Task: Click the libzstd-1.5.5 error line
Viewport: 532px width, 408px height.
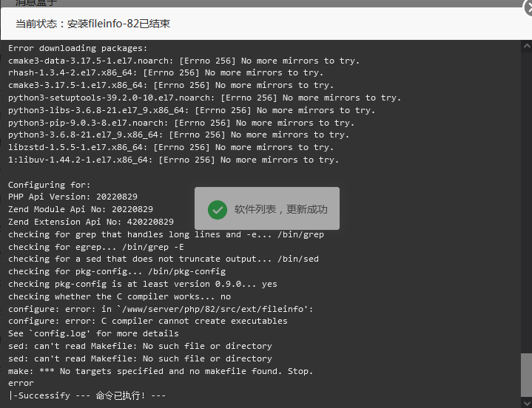Action: click(171, 147)
